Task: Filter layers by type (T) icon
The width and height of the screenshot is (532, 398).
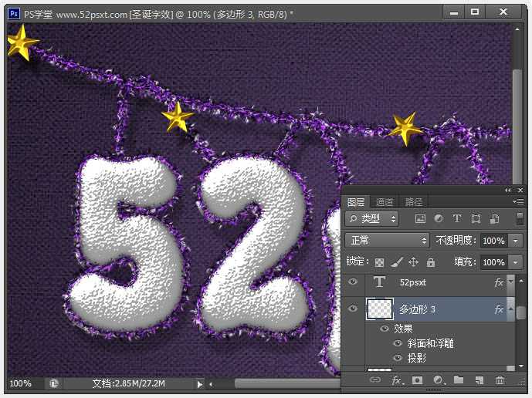Action: tap(457, 218)
